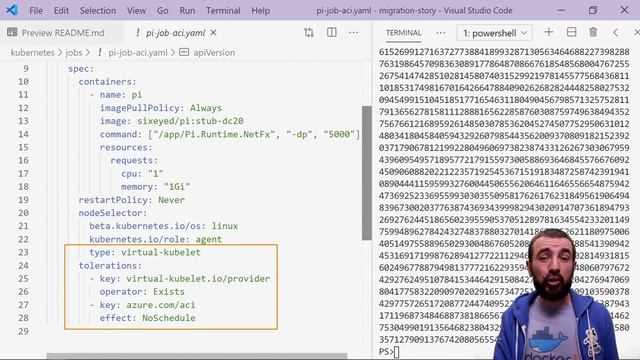
Task: Click the 'tolerations:' line
Action: pos(110,265)
